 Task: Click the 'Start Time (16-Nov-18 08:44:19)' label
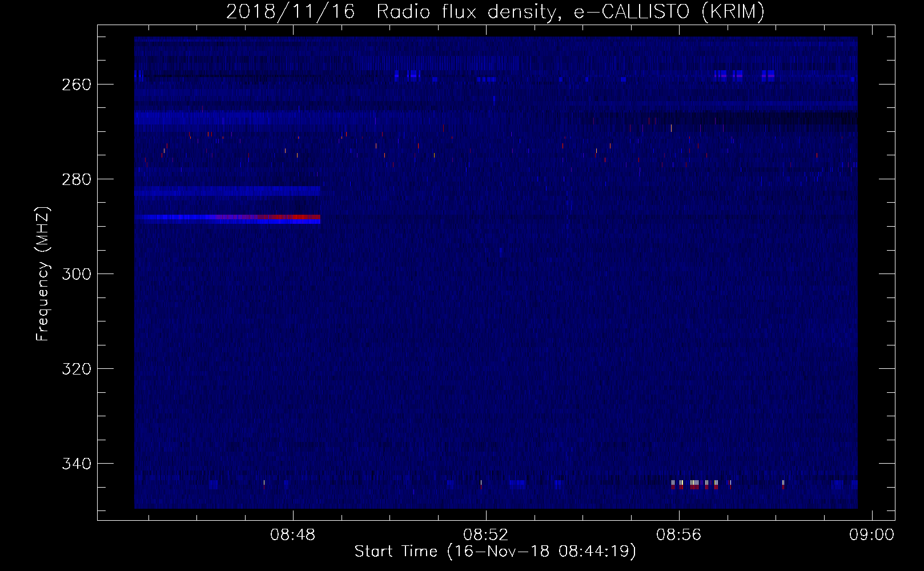[495, 552]
